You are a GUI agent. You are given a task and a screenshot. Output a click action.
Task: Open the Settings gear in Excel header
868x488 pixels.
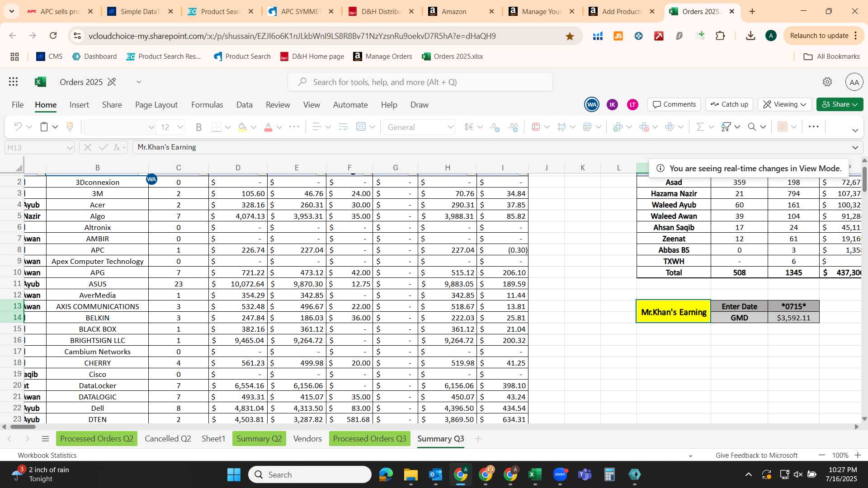[x=827, y=82]
